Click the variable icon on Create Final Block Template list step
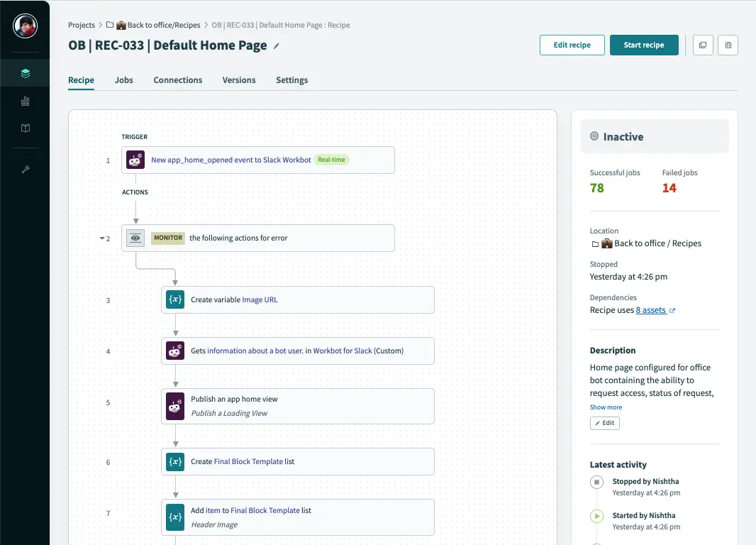This screenshot has width=756, height=545. coord(175,461)
